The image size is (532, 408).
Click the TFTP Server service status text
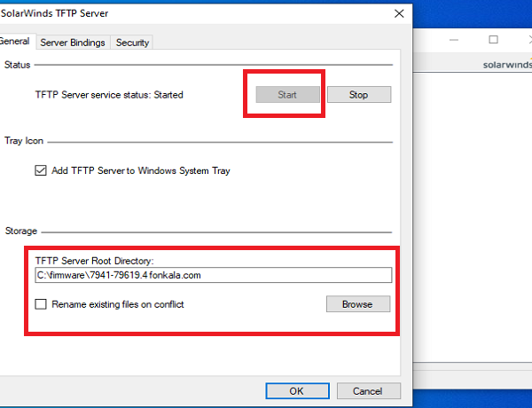pyautogui.click(x=109, y=94)
